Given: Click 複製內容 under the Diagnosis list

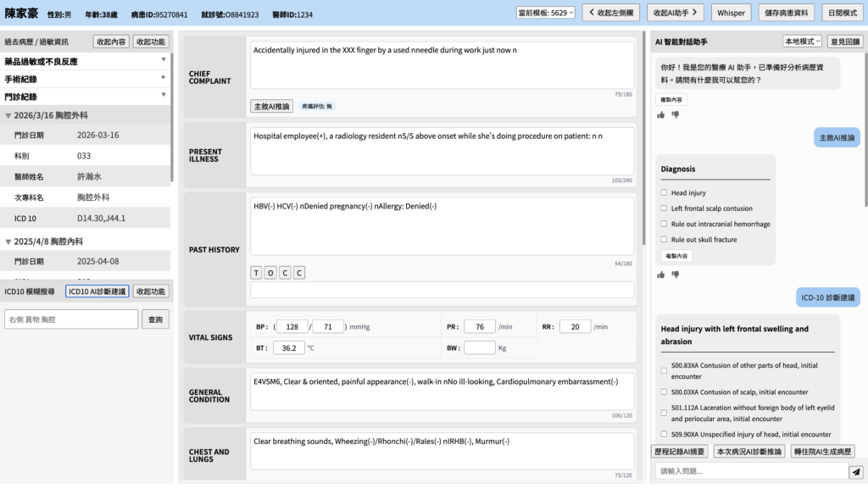Looking at the screenshot, I should pos(676,256).
